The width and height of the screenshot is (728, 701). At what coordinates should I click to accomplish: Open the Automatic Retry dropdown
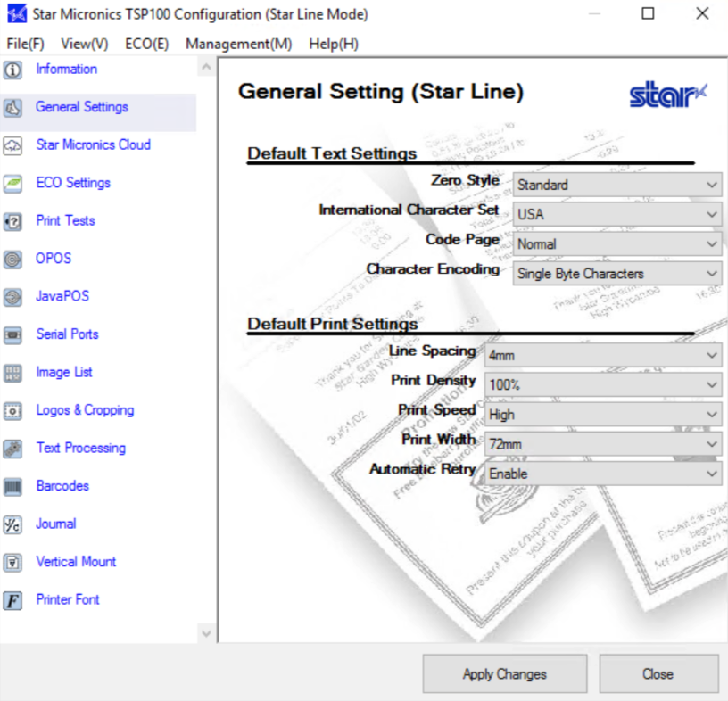603,474
